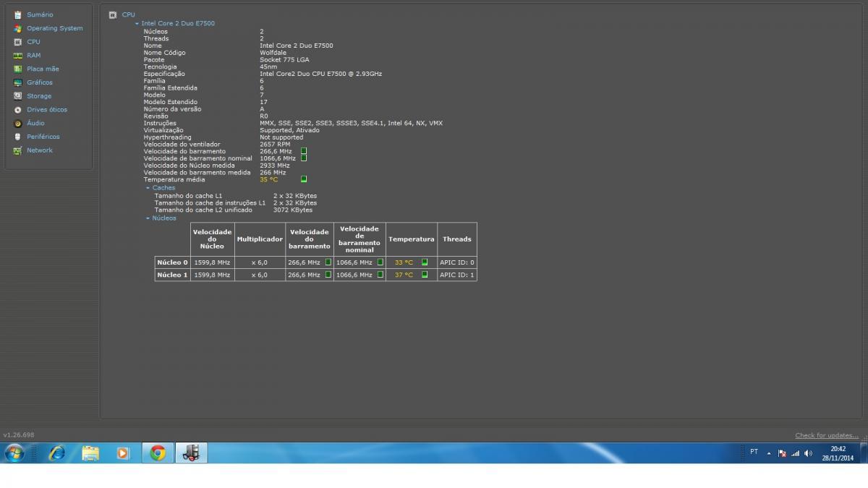Switch to Google Chrome in the taskbar

pos(158,453)
